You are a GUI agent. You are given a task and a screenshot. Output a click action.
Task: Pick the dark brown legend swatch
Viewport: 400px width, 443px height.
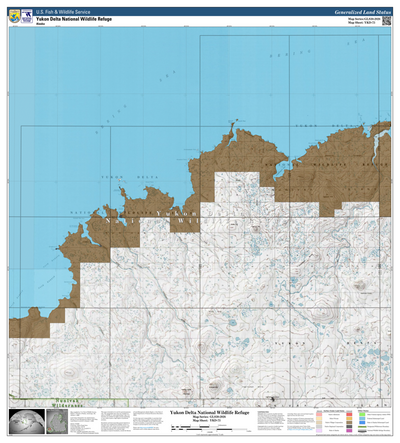(349, 422)
